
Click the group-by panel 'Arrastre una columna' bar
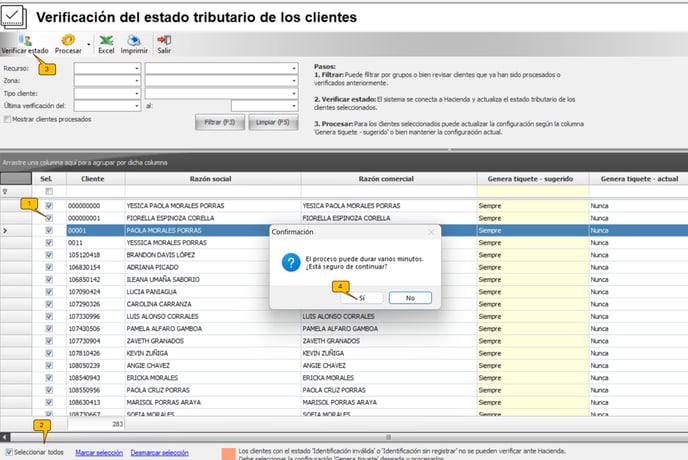pyautogui.click(x=344, y=162)
